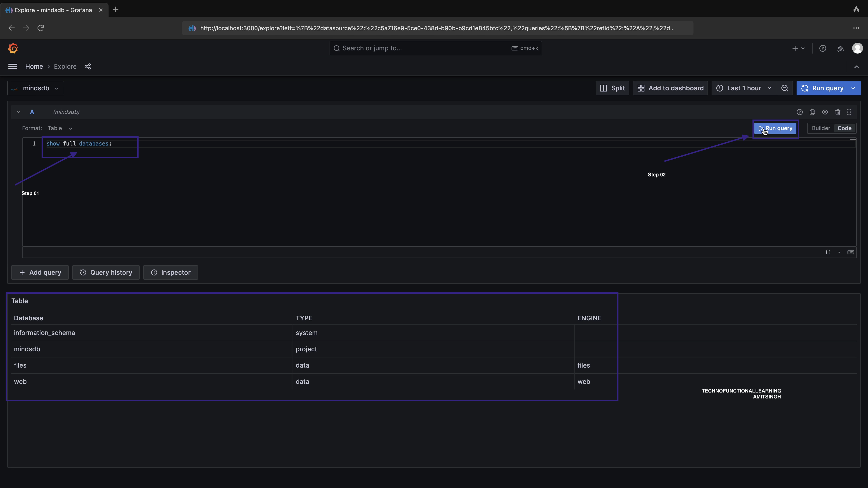This screenshot has height=488, width=868.
Task: Click the project type cell
Action: point(434,349)
